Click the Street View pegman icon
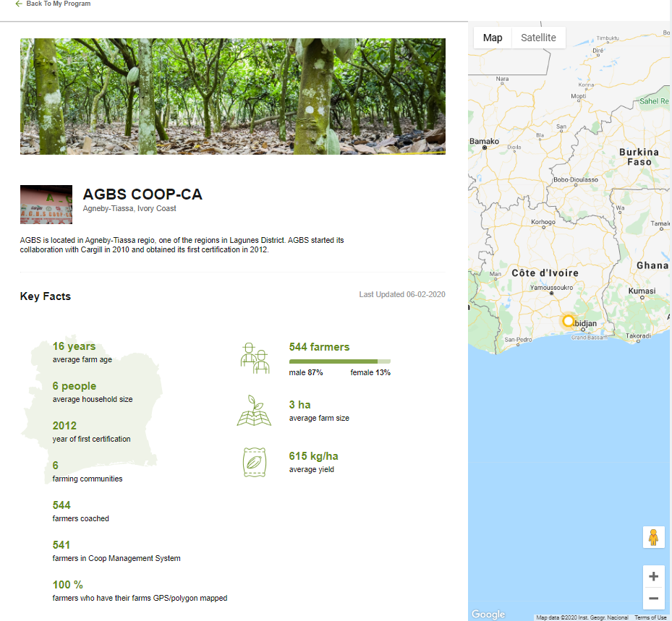The height and width of the screenshot is (621, 672). pyautogui.click(x=653, y=537)
